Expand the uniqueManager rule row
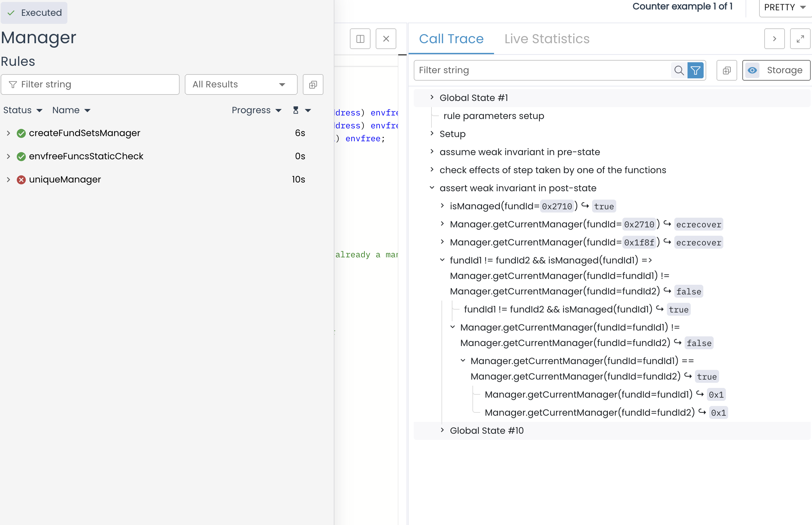Image resolution: width=812 pixels, height=525 pixels. 8,179
